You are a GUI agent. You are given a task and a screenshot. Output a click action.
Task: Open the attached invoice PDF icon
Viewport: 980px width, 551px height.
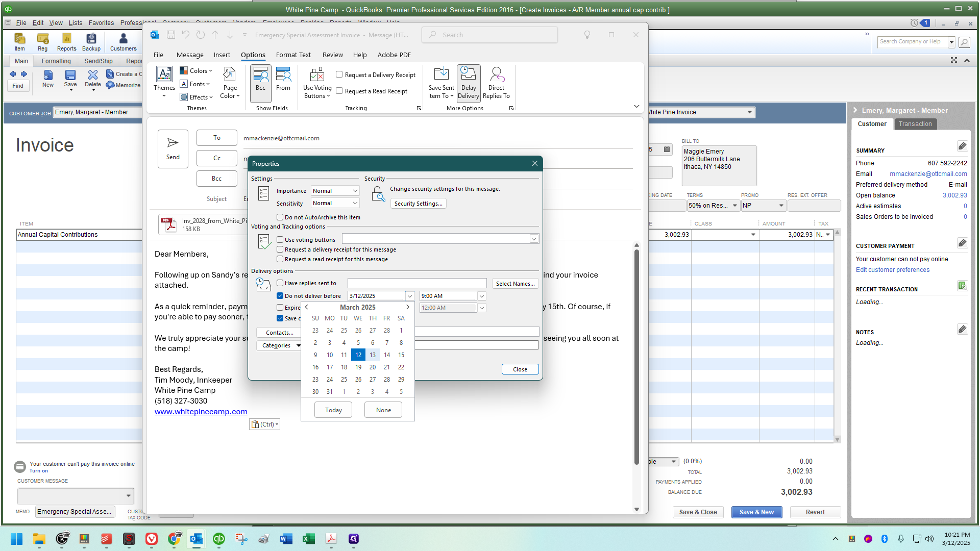tap(168, 224)
